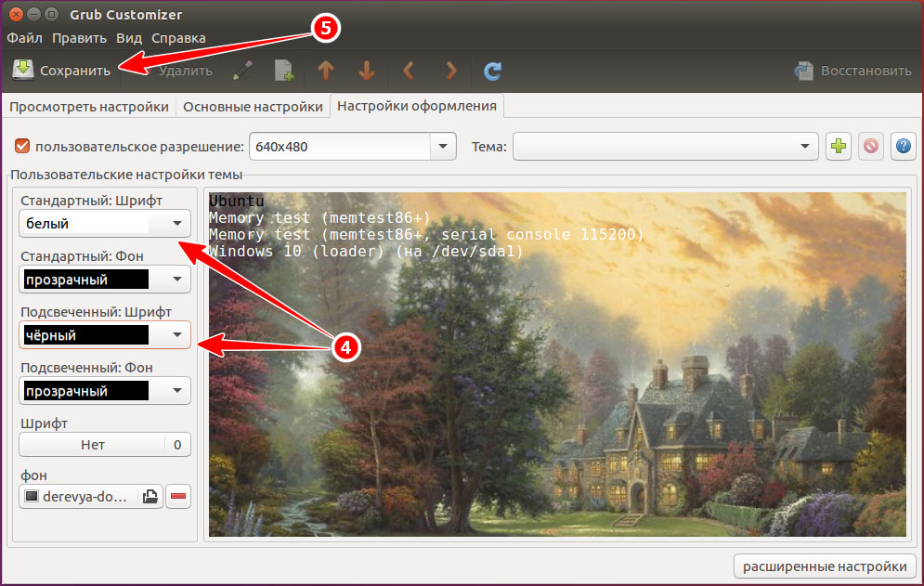Open the Справка menu
Image resolution: width=924 pixels, height=586 pixels.
coord(178,38)
